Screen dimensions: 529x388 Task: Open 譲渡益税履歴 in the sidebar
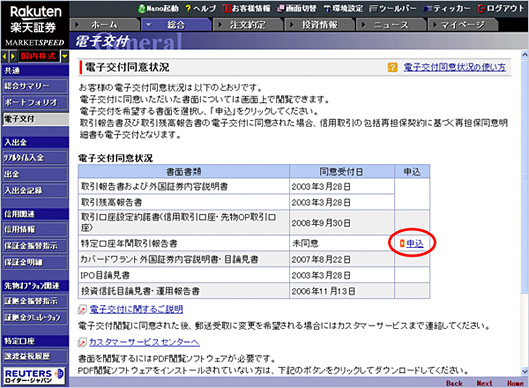click(35, 356)
